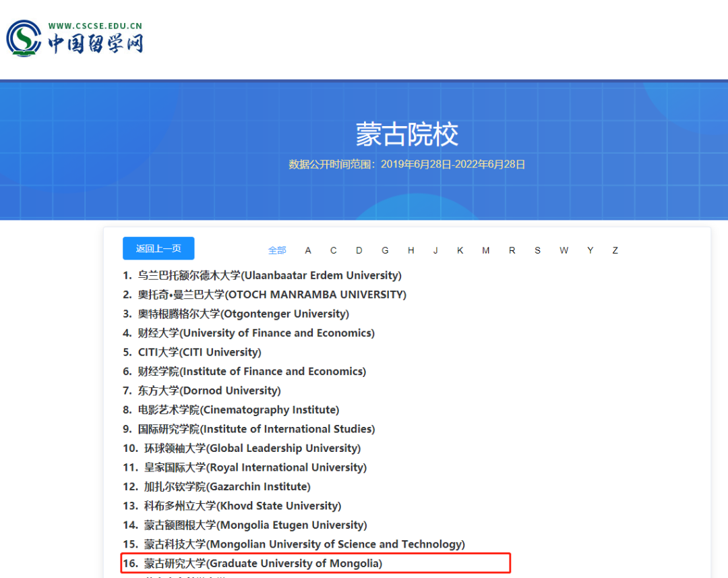Open Mongolia Etugen University entry
This screenshot has width=728, height=578.
[245, 525]
